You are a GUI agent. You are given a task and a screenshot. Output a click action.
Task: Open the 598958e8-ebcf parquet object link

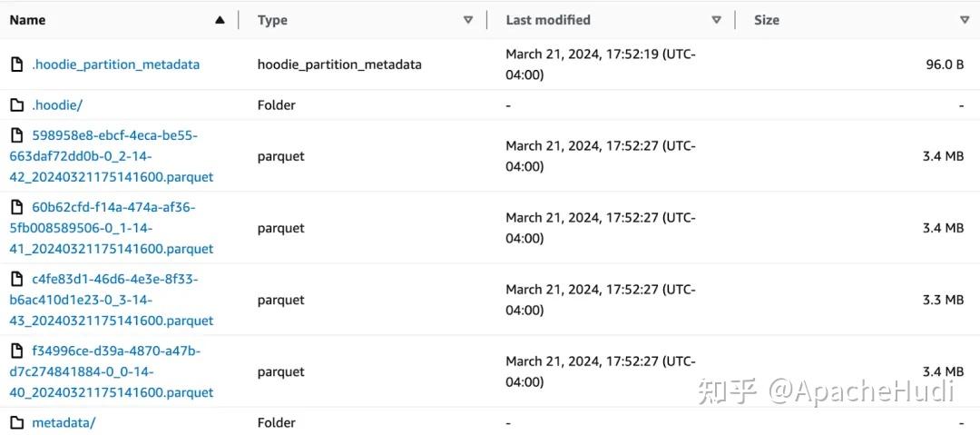[112, 156]
